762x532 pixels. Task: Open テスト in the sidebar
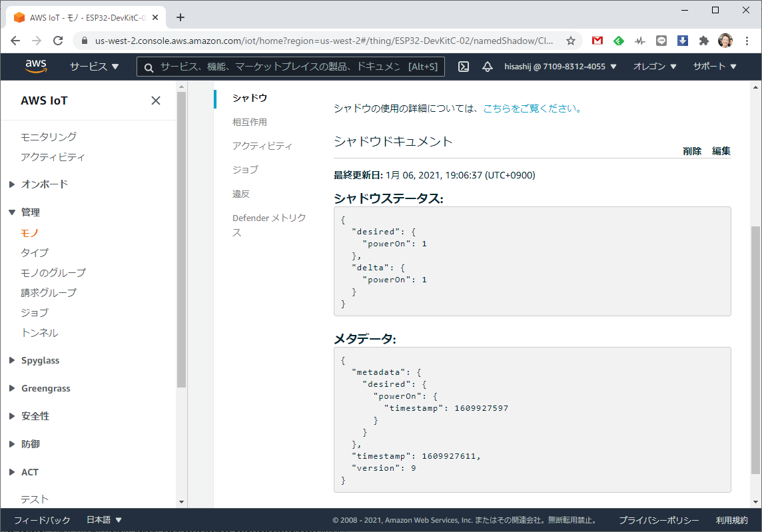coord(35,499)
